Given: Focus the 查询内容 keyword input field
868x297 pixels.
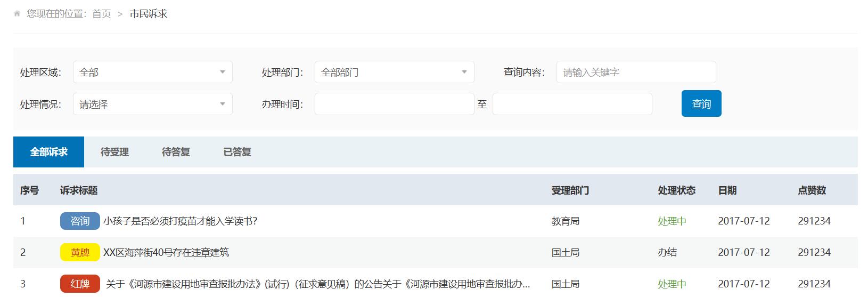Looking at the screenshot, I should [636, 72].
